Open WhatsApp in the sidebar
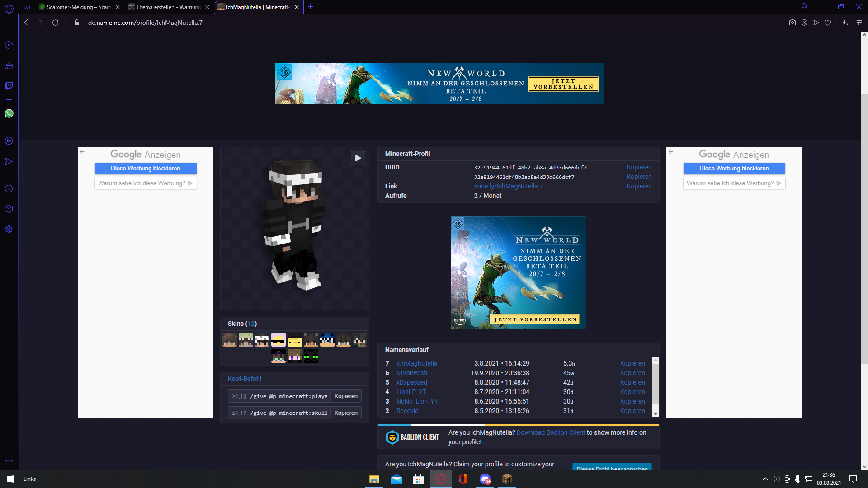The height and width of the screenshot is (488, 868). 9,113
